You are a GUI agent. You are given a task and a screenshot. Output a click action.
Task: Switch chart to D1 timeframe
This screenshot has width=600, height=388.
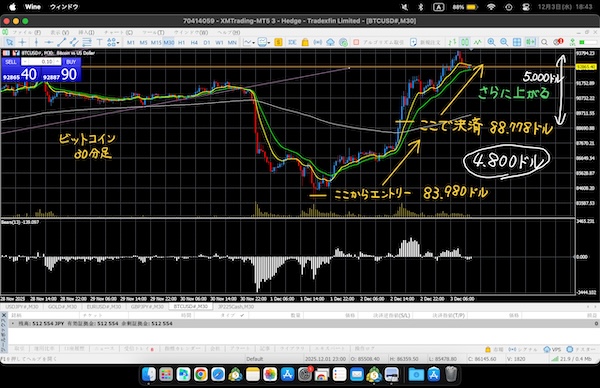[x=207, y=42]
